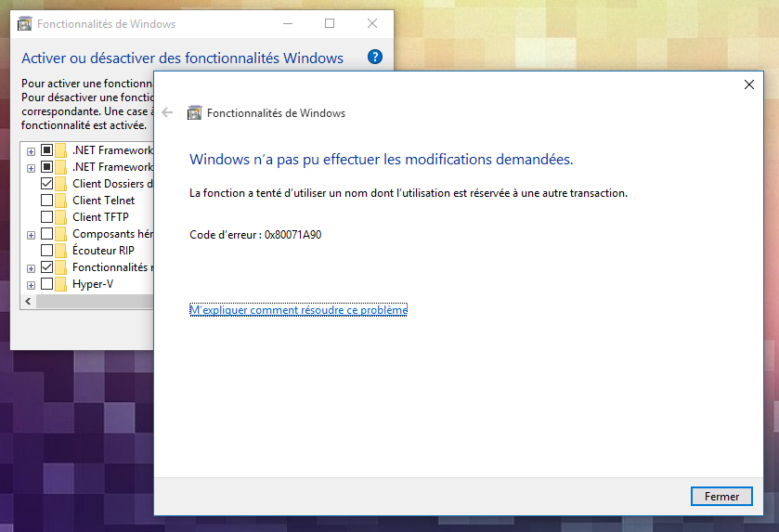
Task: Click the heading "Windows n'a pas pu effectuer les modifications demandées."
Action: click(381, 160)
